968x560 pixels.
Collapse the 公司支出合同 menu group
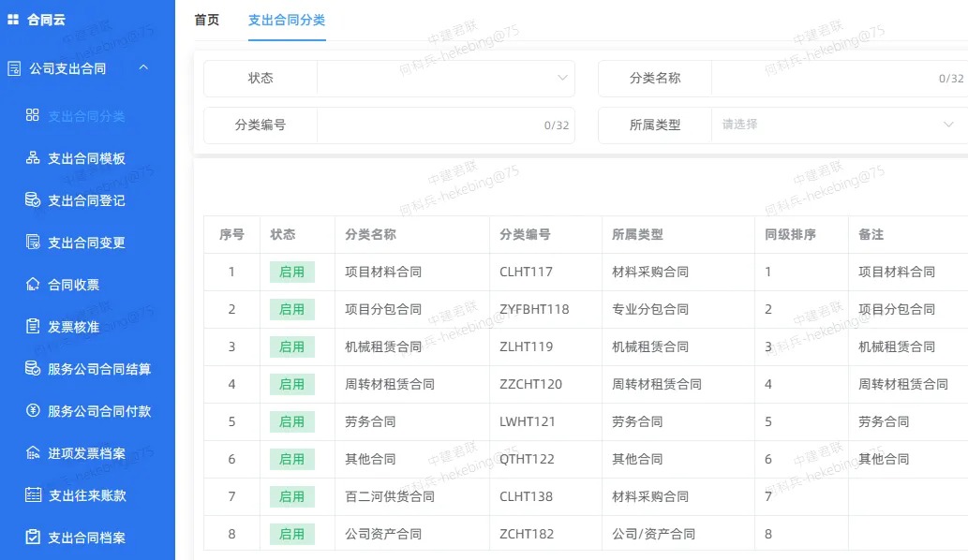point(143,68)
